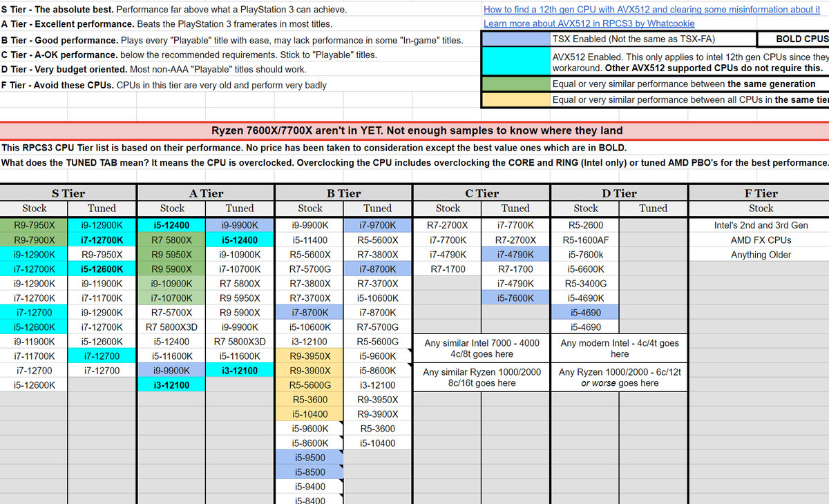Select R7-5700G in the B Tier Stock column
Screen dimensions: 829x504
point(309,269)
